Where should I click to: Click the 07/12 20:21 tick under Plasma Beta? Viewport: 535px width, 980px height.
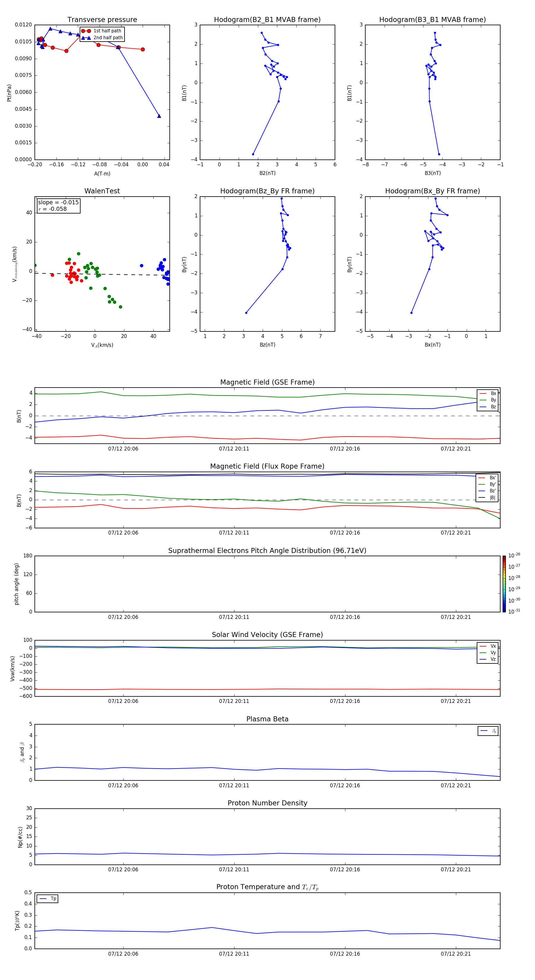point(456,785)
